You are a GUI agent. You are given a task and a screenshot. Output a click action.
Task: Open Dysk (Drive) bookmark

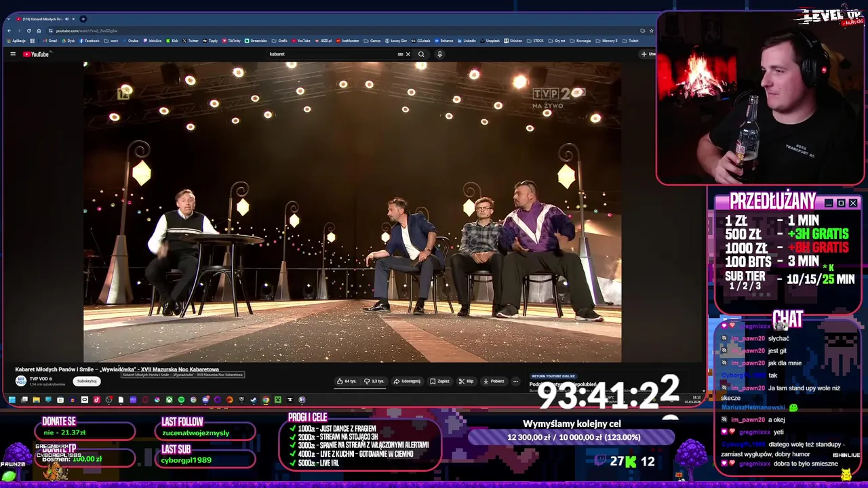[68, 41]
